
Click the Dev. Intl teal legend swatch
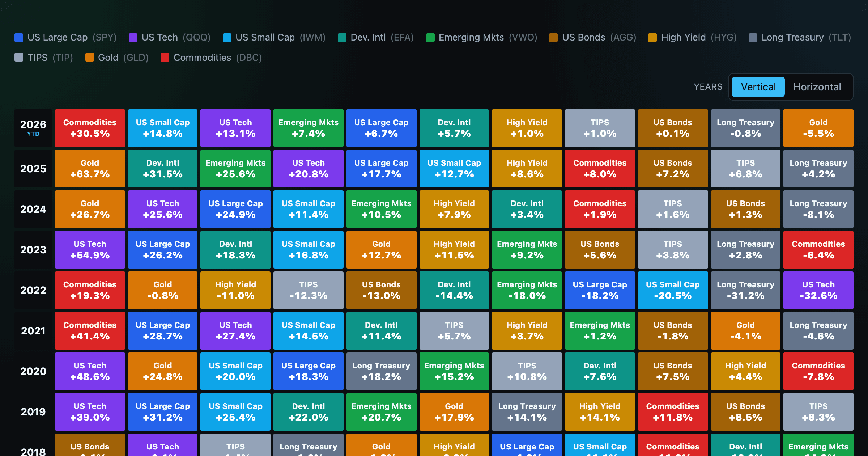[x=342, y=38]
